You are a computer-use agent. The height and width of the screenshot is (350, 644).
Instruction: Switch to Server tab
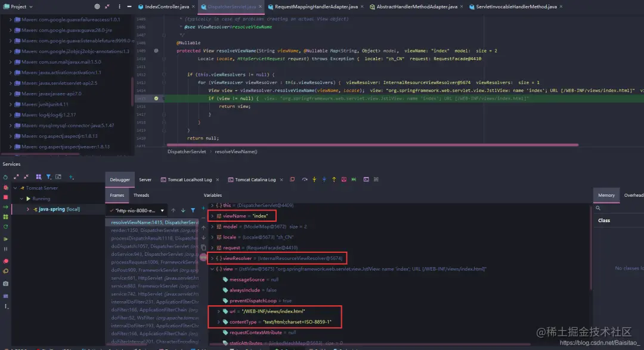[x=145, y=179]
